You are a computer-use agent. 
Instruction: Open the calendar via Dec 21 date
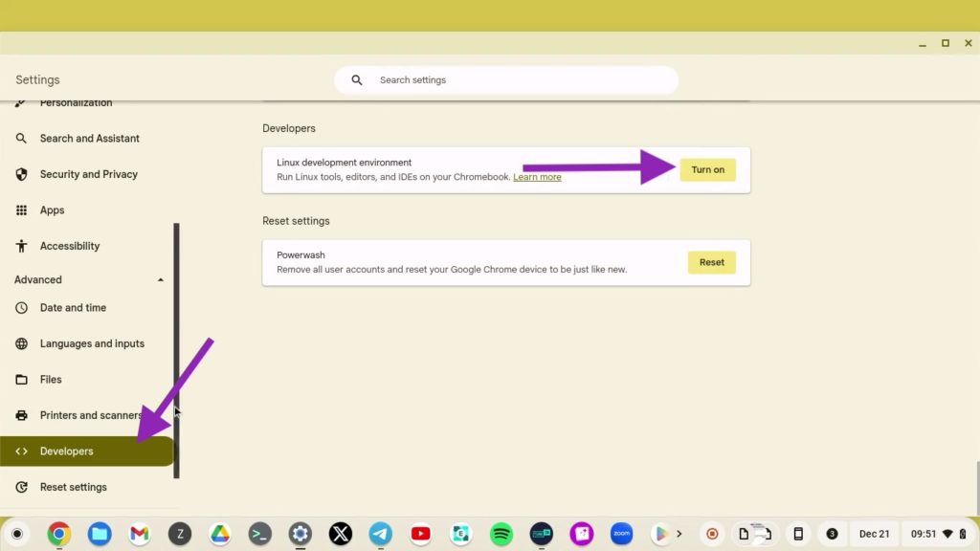coord(875,534)
